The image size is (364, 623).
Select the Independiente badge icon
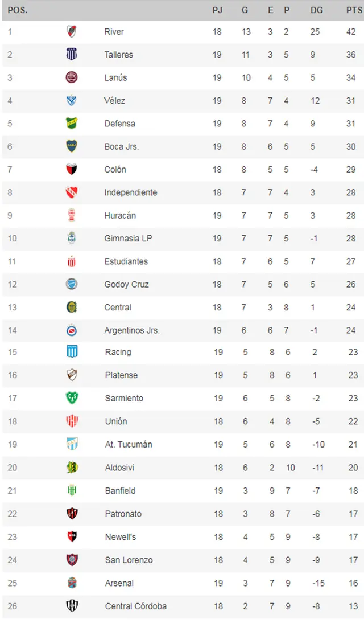(72, 192)
